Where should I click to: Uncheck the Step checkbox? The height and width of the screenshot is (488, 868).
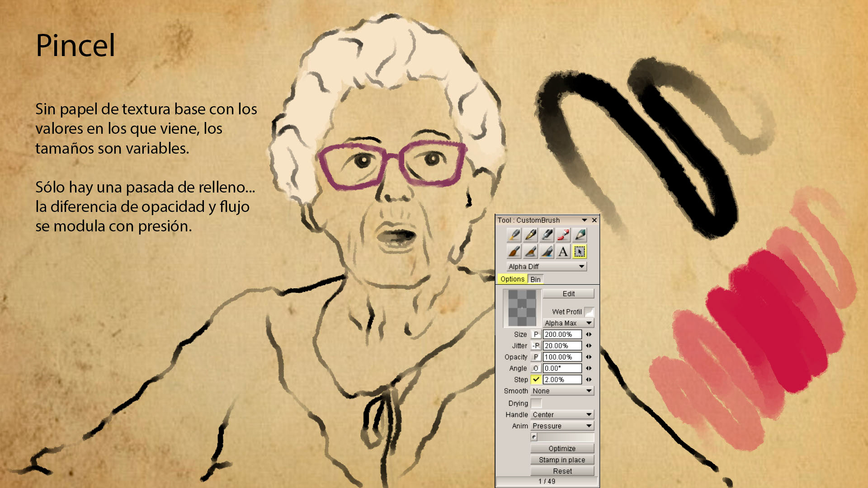(536, 380)
